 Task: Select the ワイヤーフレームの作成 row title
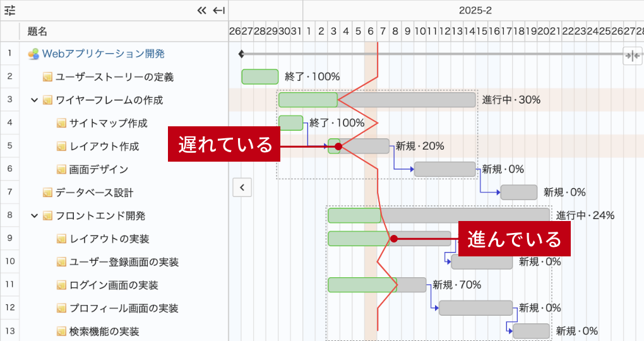[109, 100]
